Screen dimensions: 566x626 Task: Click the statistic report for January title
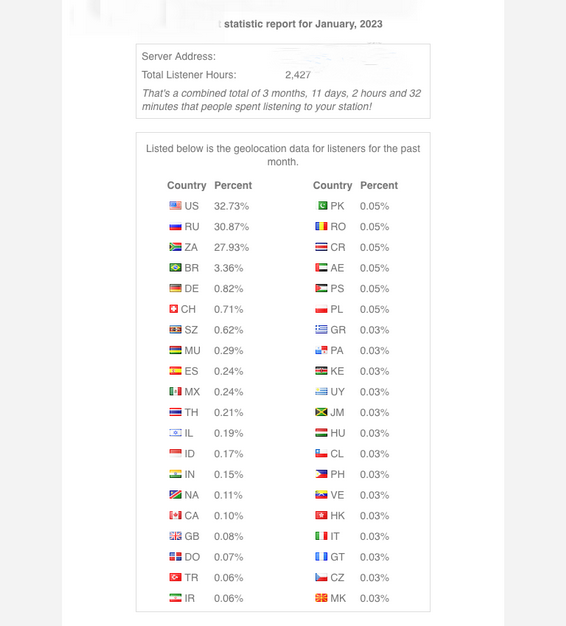303,24
